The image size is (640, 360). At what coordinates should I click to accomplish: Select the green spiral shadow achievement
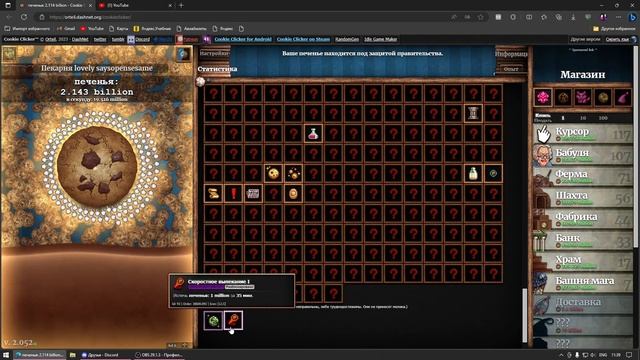point(213,320)
